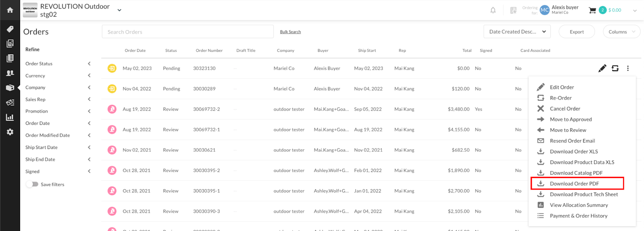Expand the account menu chevron at top right

pos(635,10)
